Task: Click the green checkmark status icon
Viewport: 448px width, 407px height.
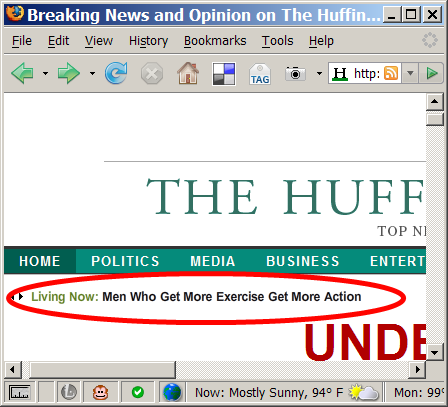Action: (138, 392)
